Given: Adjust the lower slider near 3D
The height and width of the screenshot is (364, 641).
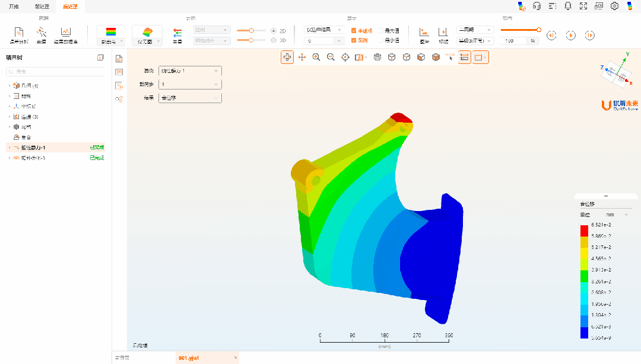Looking at the screenshot, I should tap(252, 40).
